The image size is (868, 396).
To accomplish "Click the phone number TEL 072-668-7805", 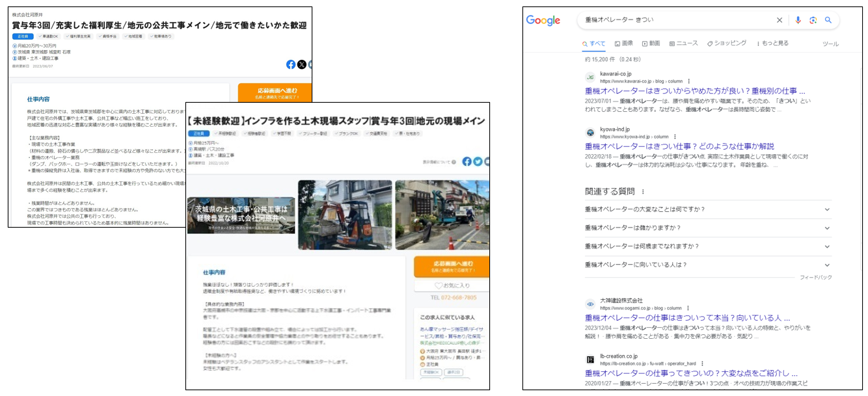I will click(454, 298).
